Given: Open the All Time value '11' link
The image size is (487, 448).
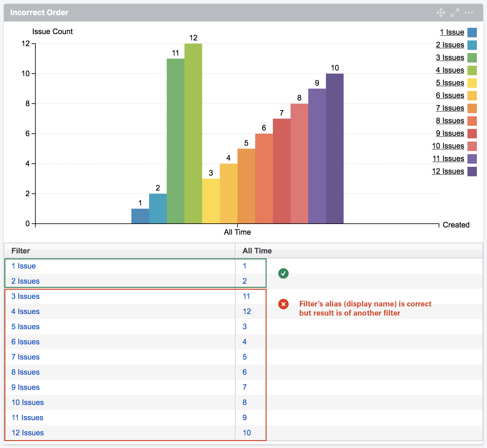Looking at the screenshot, I should (x=246, y=296).
